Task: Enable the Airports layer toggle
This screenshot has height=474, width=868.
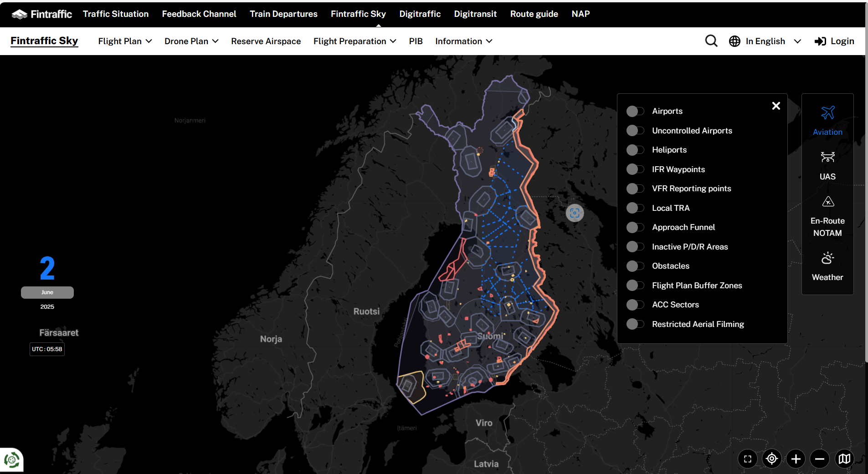Action: click(x=635, y=111)
